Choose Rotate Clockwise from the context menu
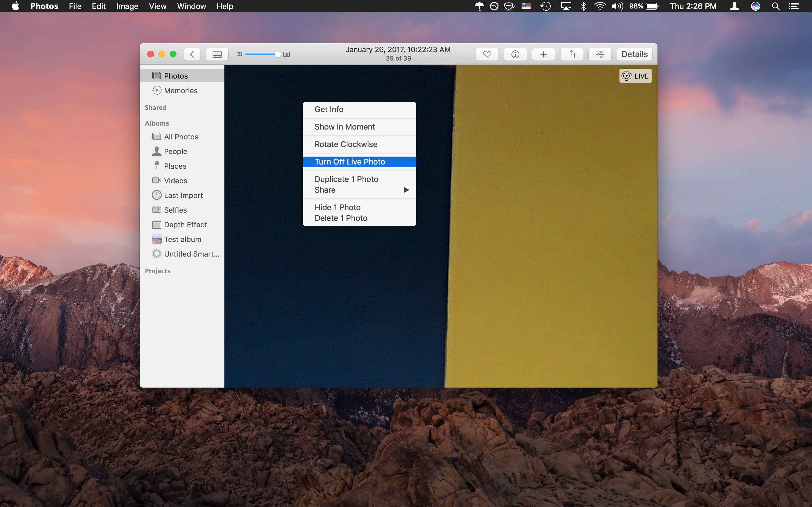Screen dimensions: 812x507 pyautogui.click(x=346, y=144)
